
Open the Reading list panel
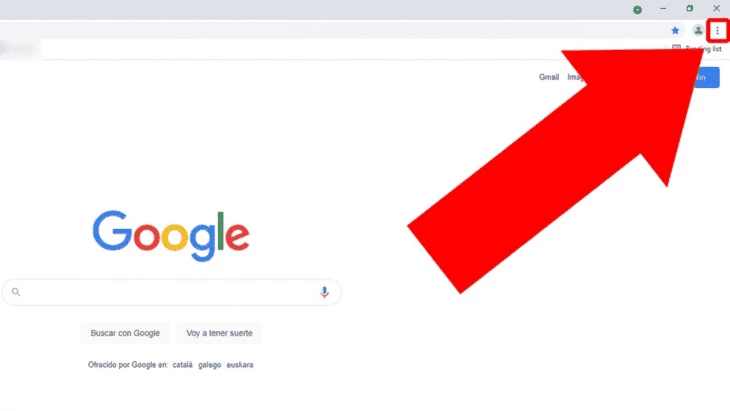coord(697,48)
